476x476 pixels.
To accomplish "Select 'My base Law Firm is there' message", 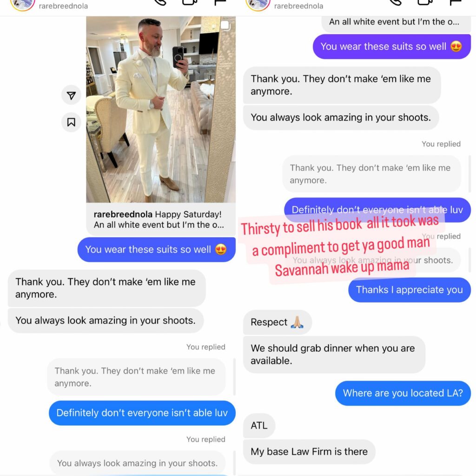I will [x=309, y=451].
